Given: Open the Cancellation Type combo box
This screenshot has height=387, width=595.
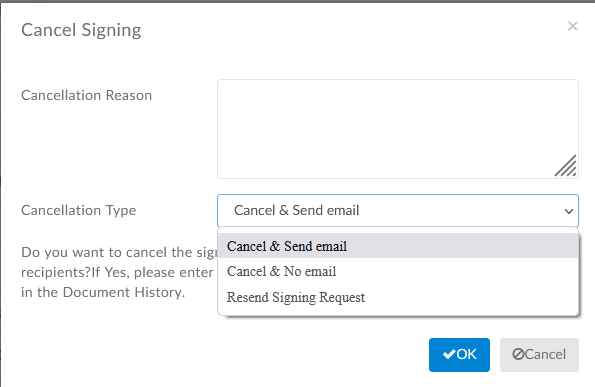Looking at the screenshot, I should pyautogui.click(x=398, y=211).
